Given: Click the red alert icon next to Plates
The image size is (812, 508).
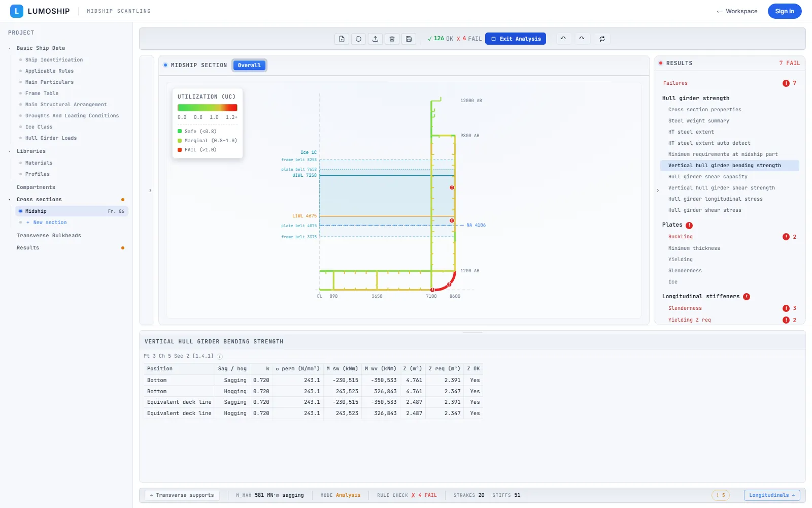Looking at the screenshot, I should (x=689, y=225).
